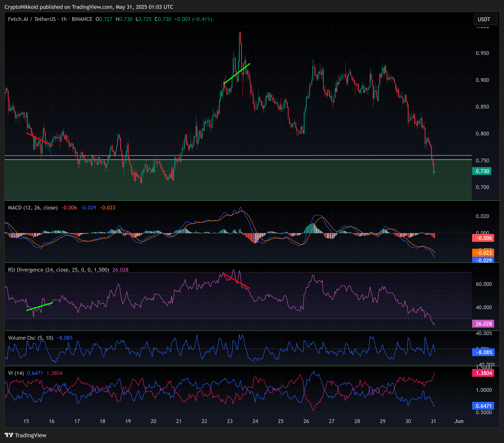The height and width of the screenshot is (443, 504).
Task: Click the blue MACD value label -0.029
Action: tap(483, 260)
